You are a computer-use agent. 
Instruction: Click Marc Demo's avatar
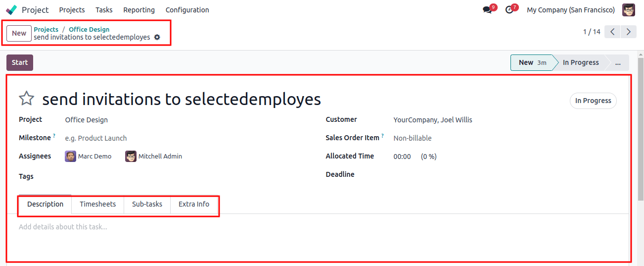(x=71, y=157)
